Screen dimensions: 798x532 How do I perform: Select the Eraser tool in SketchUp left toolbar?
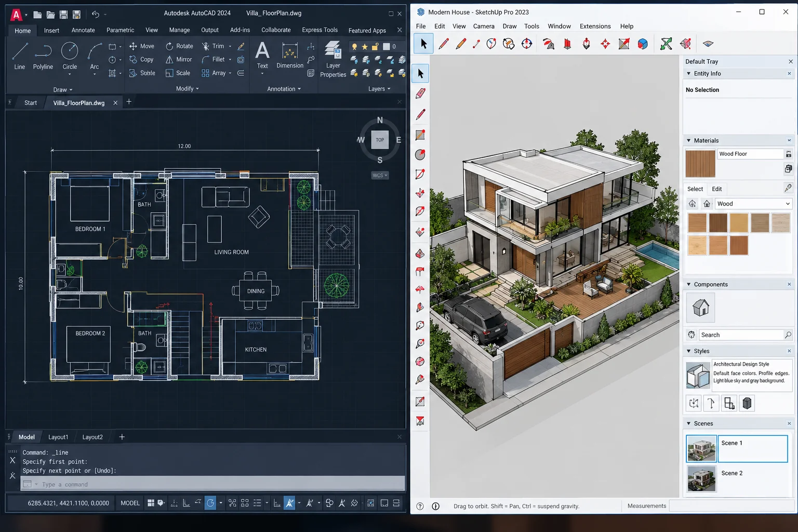[420, 94]
